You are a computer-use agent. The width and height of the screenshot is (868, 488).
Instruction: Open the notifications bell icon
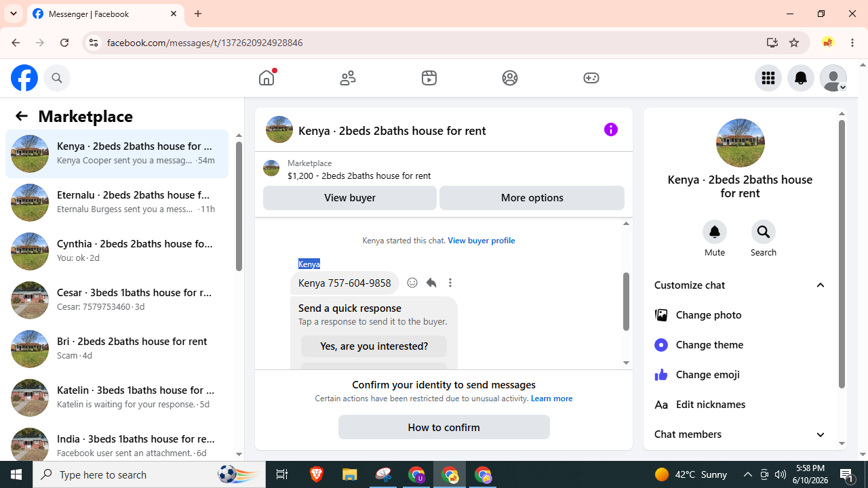801,78
